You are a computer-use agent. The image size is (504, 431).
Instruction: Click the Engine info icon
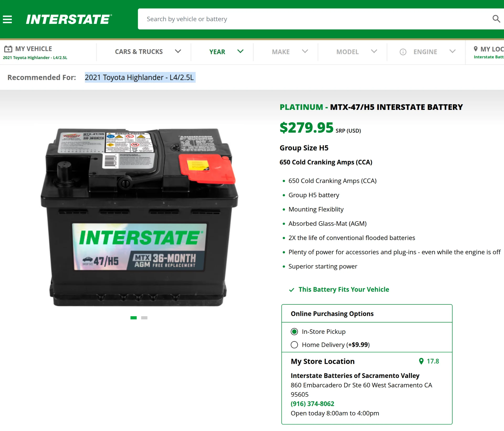(x=403, y=52)
